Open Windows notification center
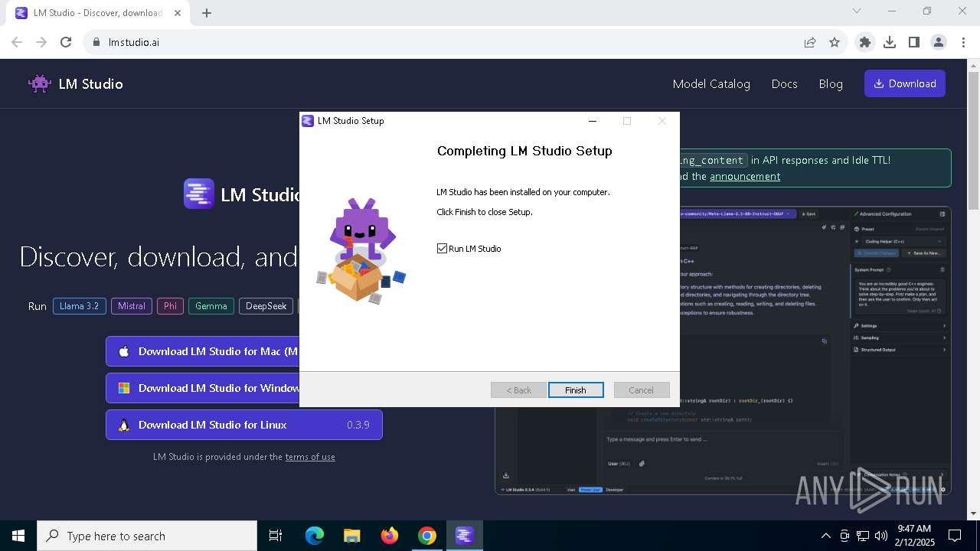This screenshot has width=980, height=551. [955, 536]
